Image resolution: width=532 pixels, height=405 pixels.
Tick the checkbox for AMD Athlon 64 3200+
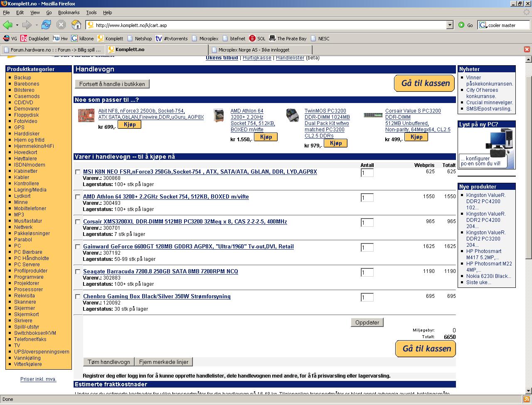click(78, 197)
